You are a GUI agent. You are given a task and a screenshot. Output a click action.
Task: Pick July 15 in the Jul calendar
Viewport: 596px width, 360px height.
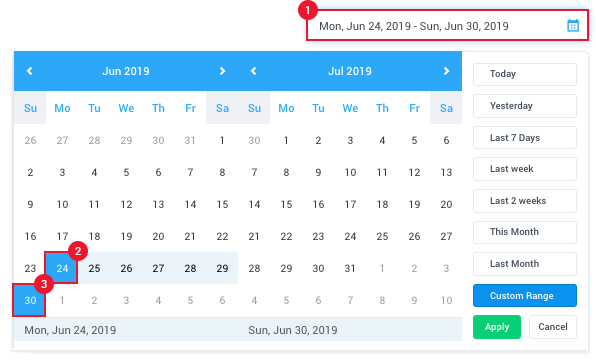(x=286, y=205)
